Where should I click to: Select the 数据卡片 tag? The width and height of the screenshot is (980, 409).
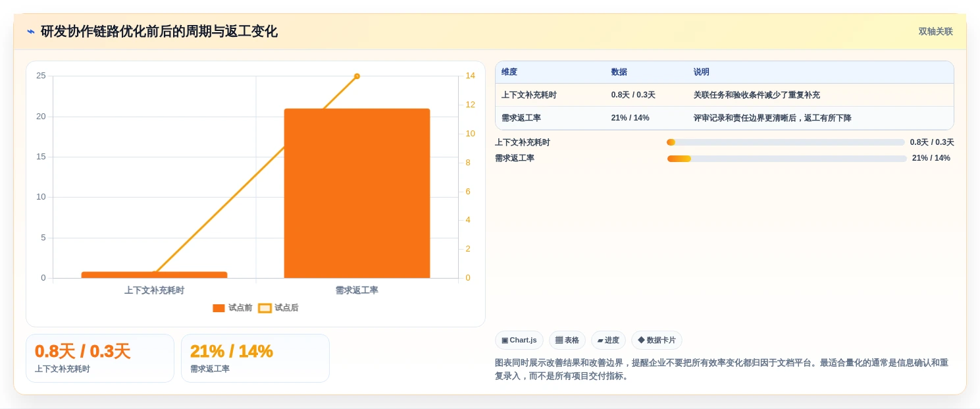657,340
